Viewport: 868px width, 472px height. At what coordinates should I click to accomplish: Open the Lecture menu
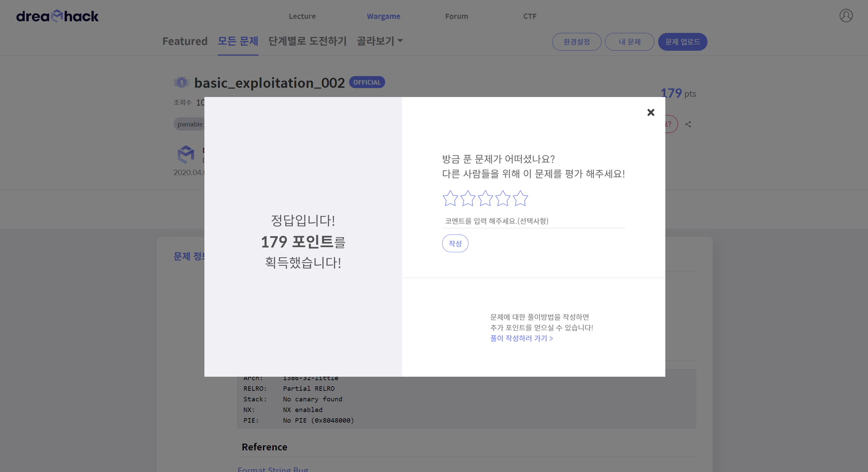(x=302, y=16)
